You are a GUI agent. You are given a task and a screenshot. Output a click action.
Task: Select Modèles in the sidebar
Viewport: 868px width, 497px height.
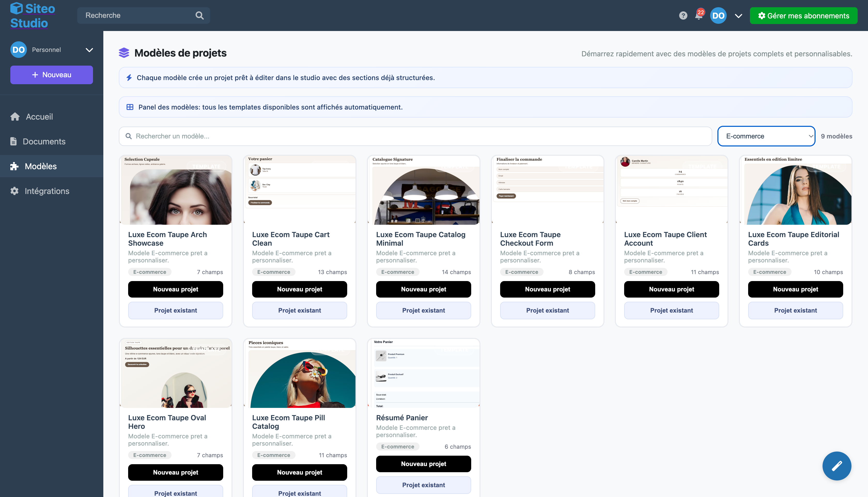[41, 166]
